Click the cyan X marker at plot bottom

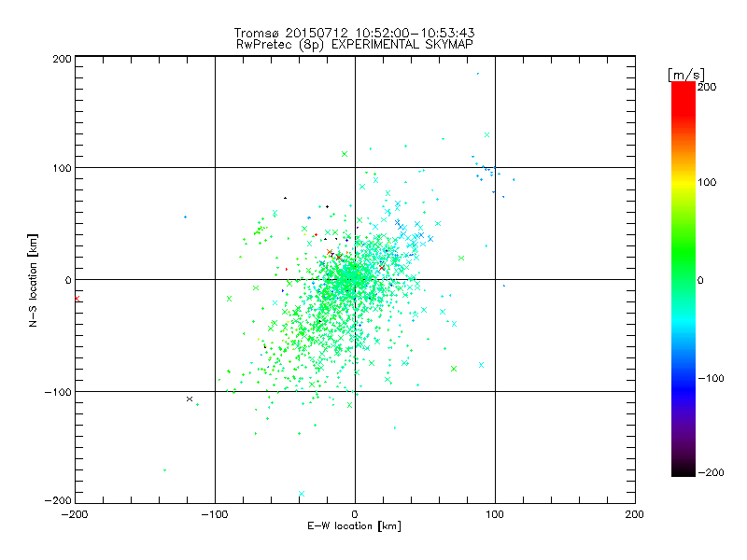301,494
